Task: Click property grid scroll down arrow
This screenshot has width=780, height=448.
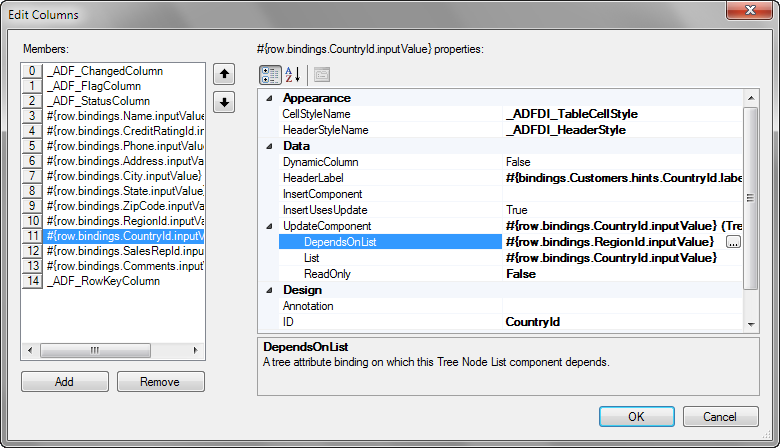Action: tap(751, 325)
